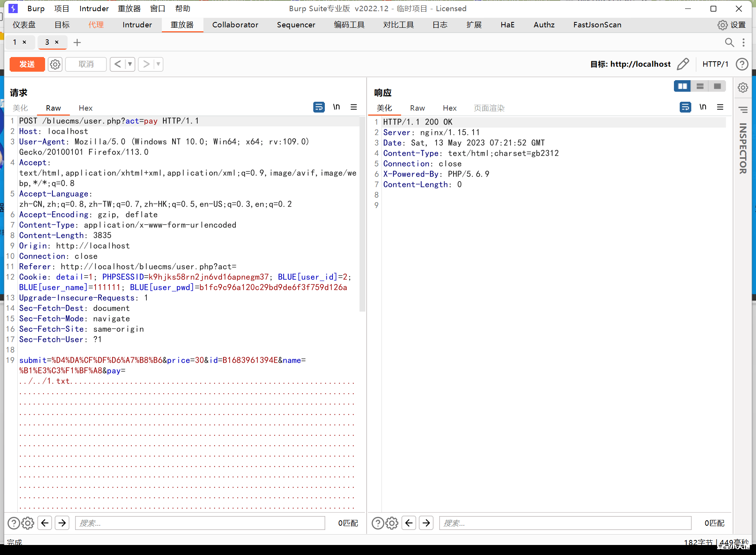Screen dimensions: 756x555
Task: Switch to the Collaborator tab
Action: pyautogui.click(x=235, y=25)
